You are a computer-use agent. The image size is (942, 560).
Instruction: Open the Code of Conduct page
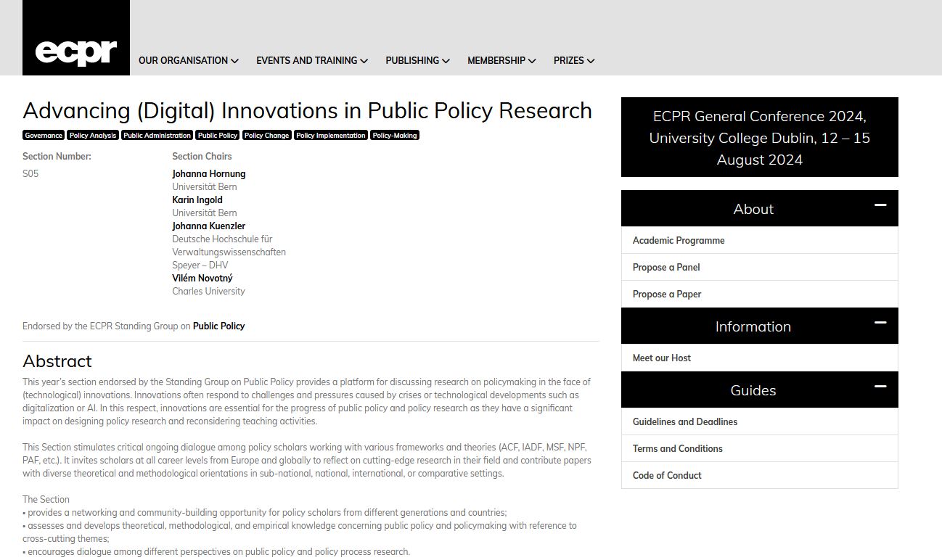click(759, 475)
